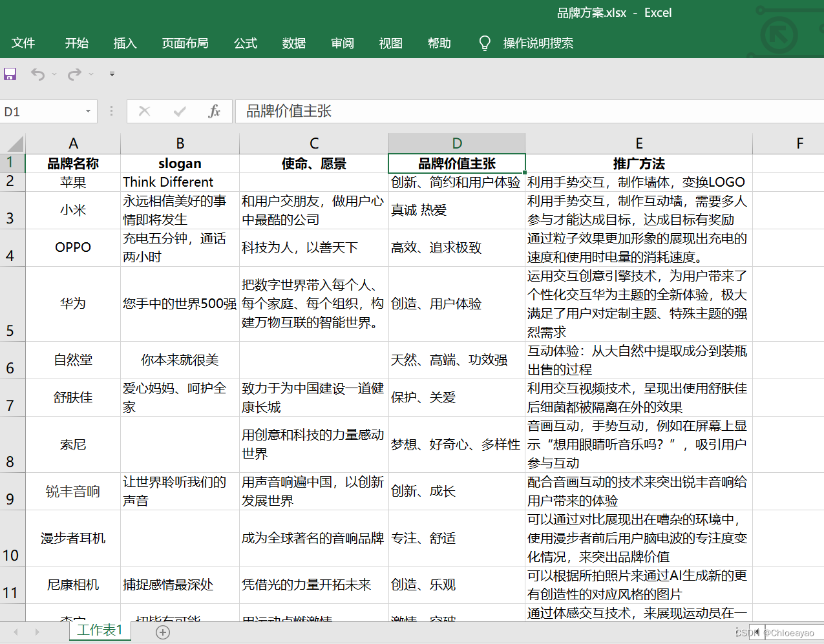Click cell containing 锐丰音响
The height and width of the screenshot is (644, 824).
tap(73, 492)
